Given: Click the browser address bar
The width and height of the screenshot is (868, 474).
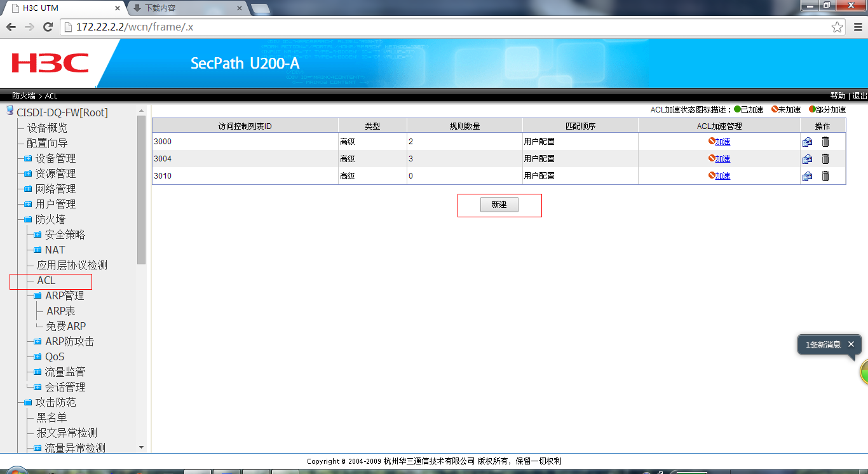Looking at the screenshot, I should (445, 27).
